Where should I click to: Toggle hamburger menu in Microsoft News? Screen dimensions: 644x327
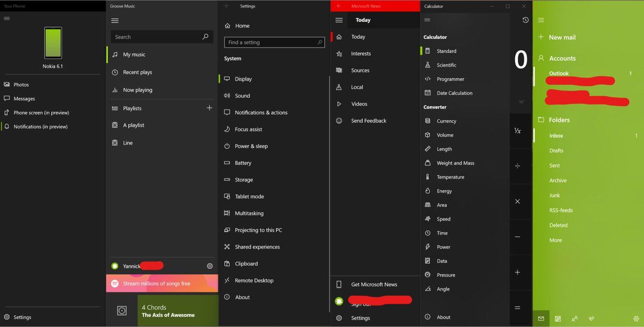[x=339, y=20]
